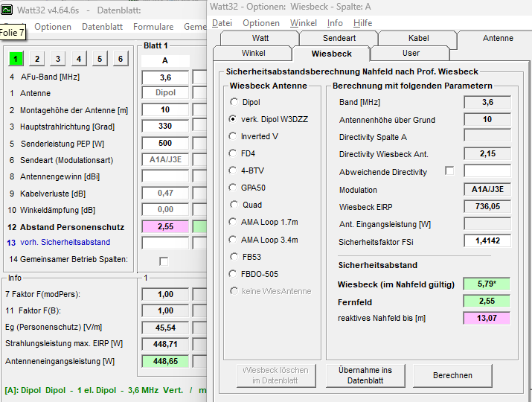Click Abweichende Directivity input field

coord(487,170)
